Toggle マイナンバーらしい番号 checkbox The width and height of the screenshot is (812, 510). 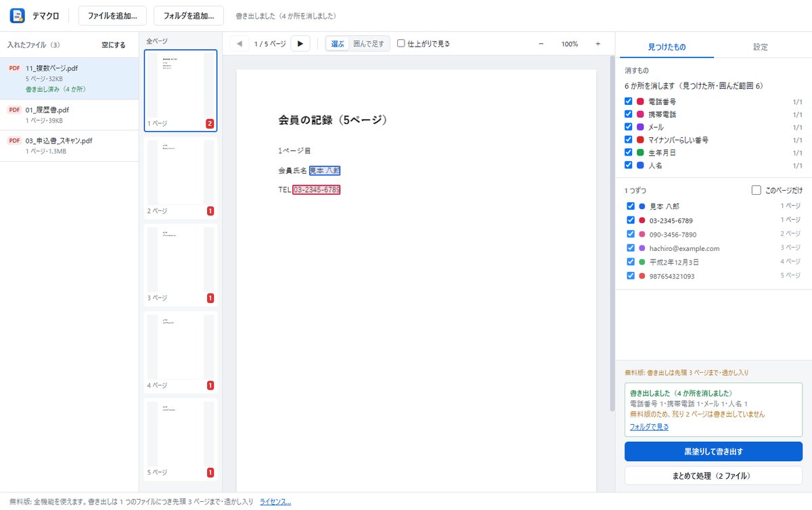click(x=629, y=139)
